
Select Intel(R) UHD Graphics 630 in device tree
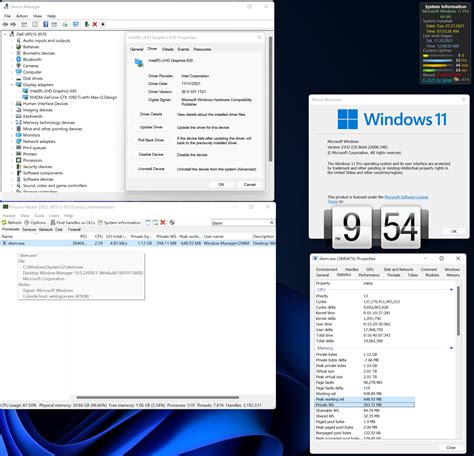[53, 91]
